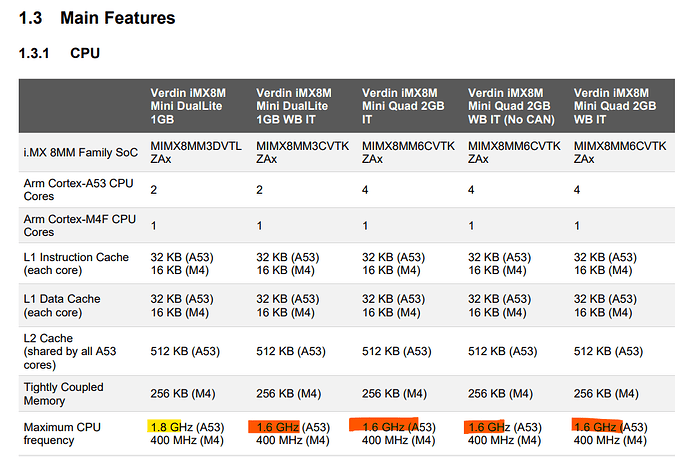690x457 pixels.
Task: Select '256 KB (M4)' for DualLite 1GB WB IT
Action: (289, 394)
